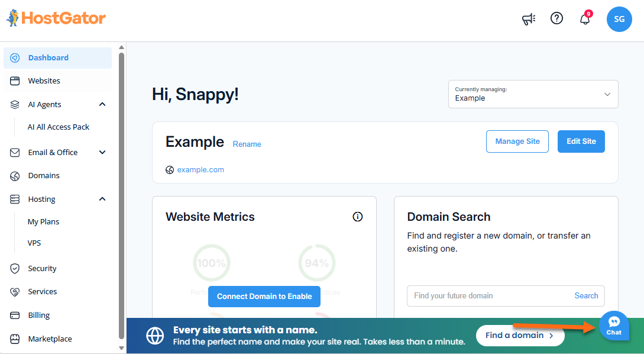Open My Plans under Hosting
644x354 pixels.
(x=44, y=221)
